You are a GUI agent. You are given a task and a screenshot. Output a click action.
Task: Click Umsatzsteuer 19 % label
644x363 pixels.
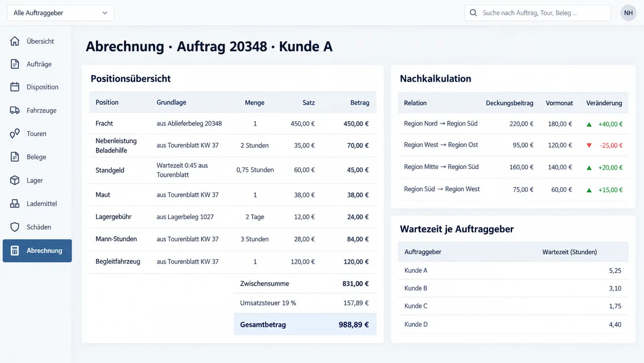(x=268, y=302)
